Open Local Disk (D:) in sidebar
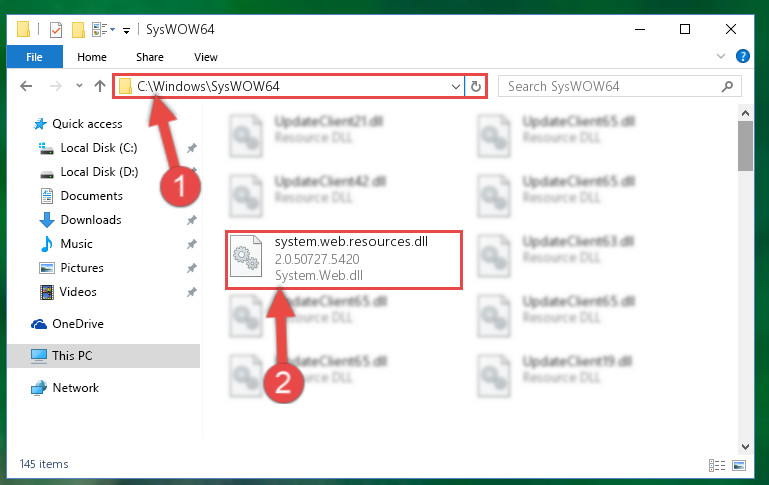Screen dimensions: 769x485 click(99, 172)
